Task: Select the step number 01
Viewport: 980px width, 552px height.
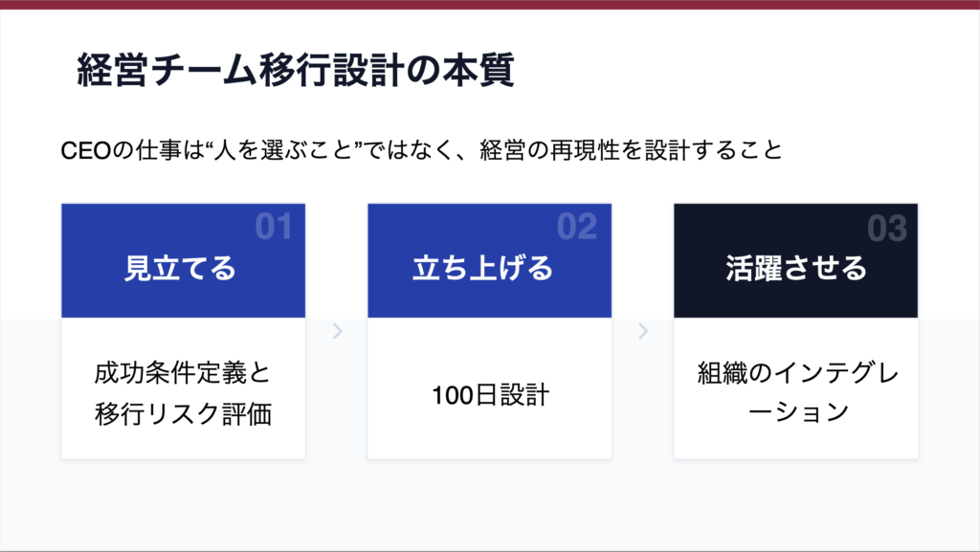Action: click(x=273, y=228)
